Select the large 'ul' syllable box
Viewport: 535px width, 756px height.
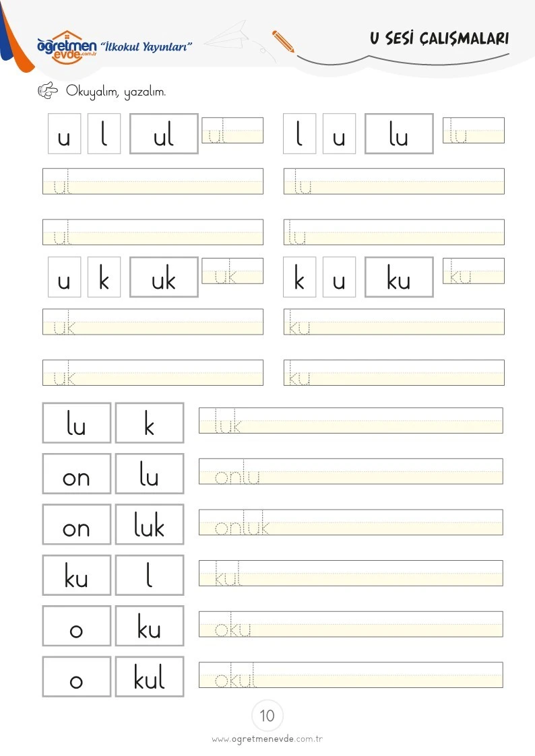164,133
